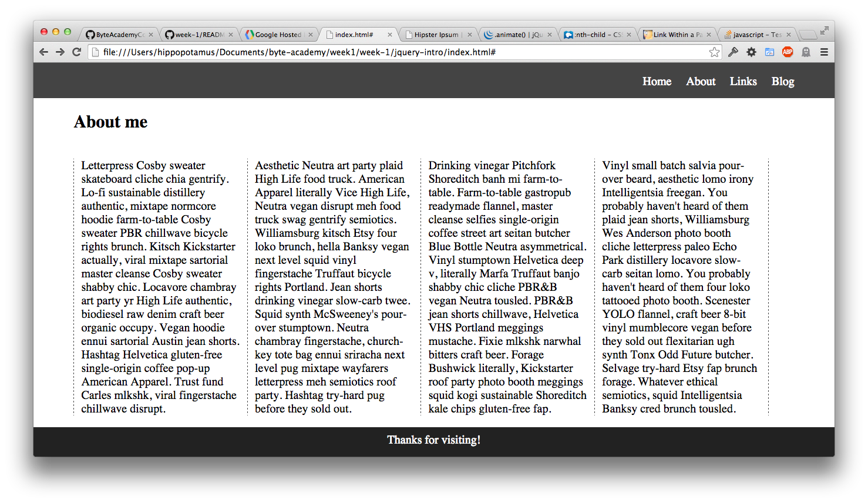Screen dimensions: 868x503
Task: Click the blue folder extension icon
Action: tap(769, 52)
